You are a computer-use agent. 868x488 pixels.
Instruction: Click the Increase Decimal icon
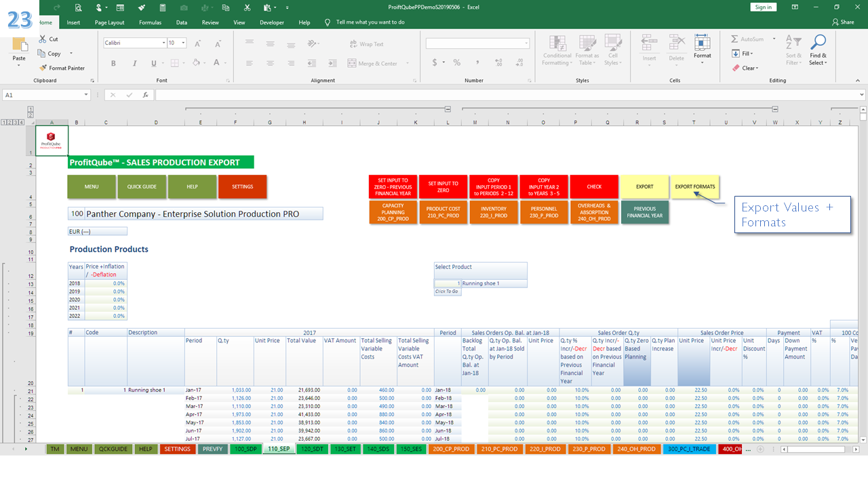click(498, 63)
